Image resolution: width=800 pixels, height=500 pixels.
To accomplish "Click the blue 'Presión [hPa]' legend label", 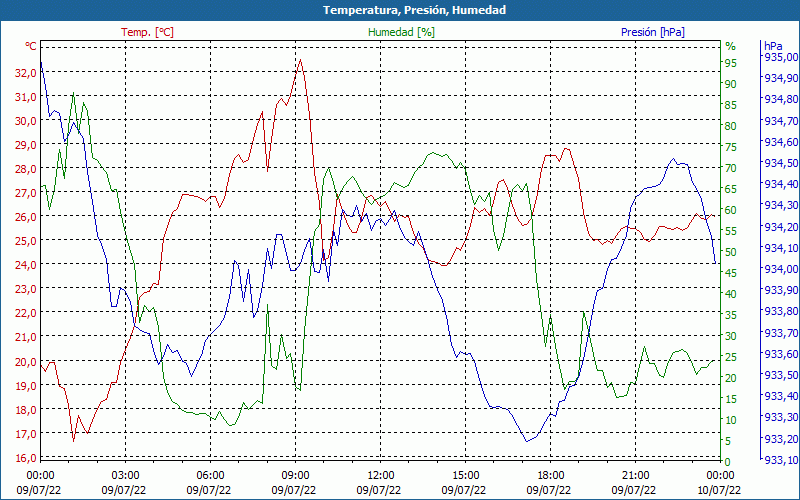I will tap(653, 32).
